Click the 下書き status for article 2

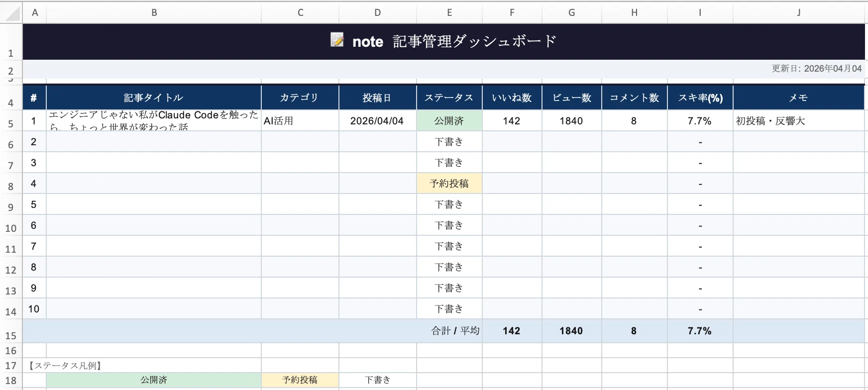click(449, 142)
